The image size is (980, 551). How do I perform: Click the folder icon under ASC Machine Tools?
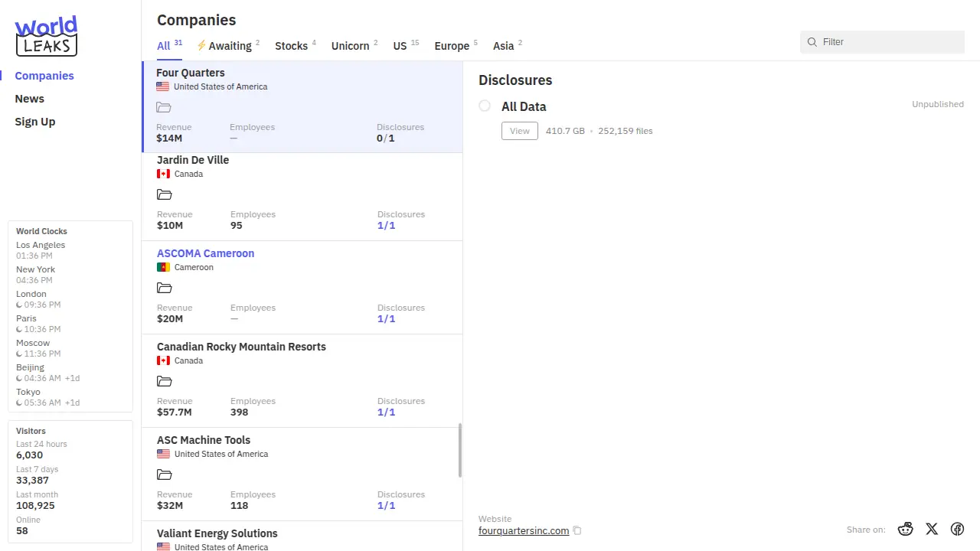point(165,474)
